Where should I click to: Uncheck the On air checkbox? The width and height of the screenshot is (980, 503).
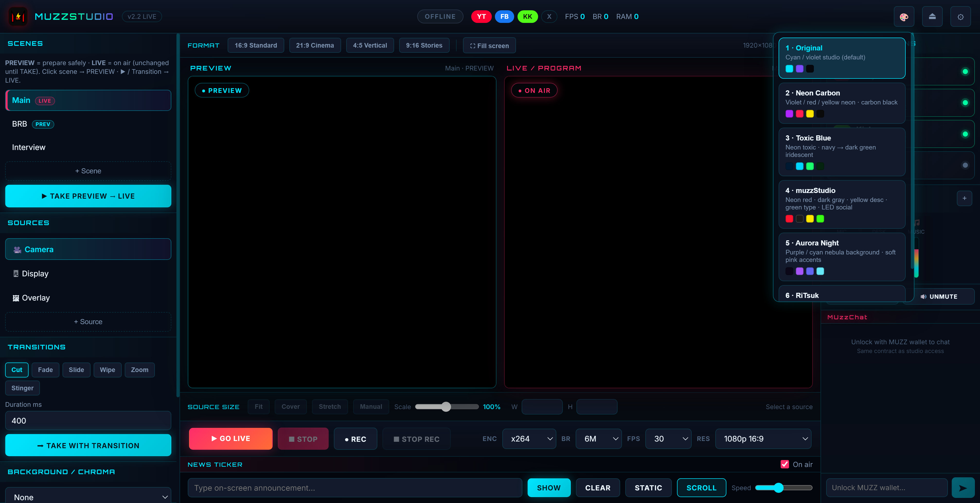point(785,464)
